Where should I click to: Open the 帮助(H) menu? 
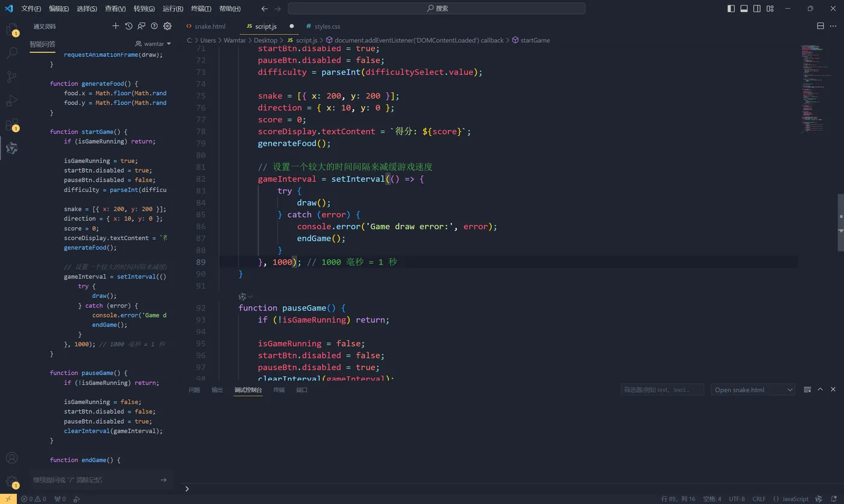(x=230, y=8)
